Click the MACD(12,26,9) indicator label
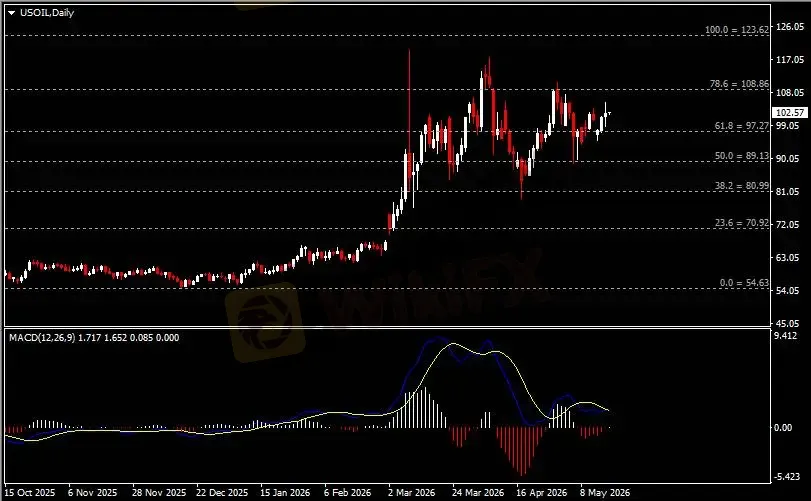The image size is (811, 501). (x=42, y=338)
